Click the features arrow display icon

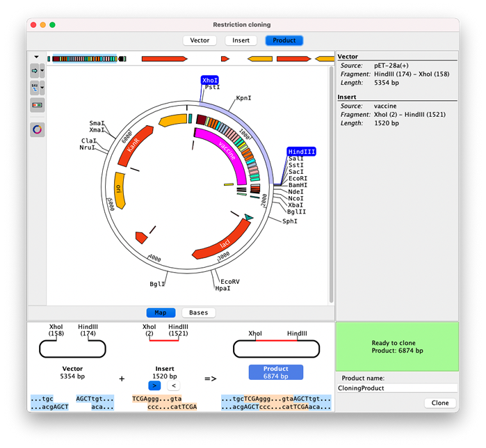click(x=35, y=71)
